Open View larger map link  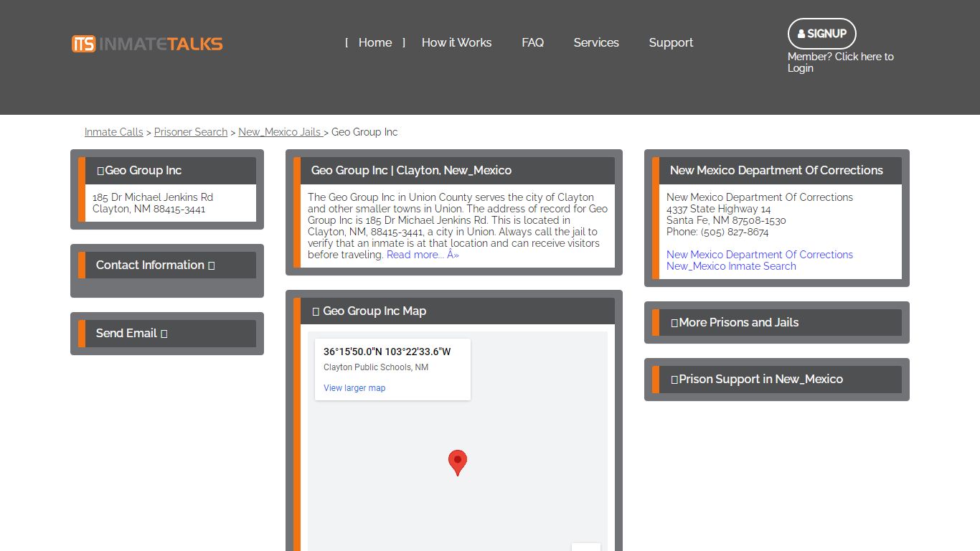click(x=354, y=388)
